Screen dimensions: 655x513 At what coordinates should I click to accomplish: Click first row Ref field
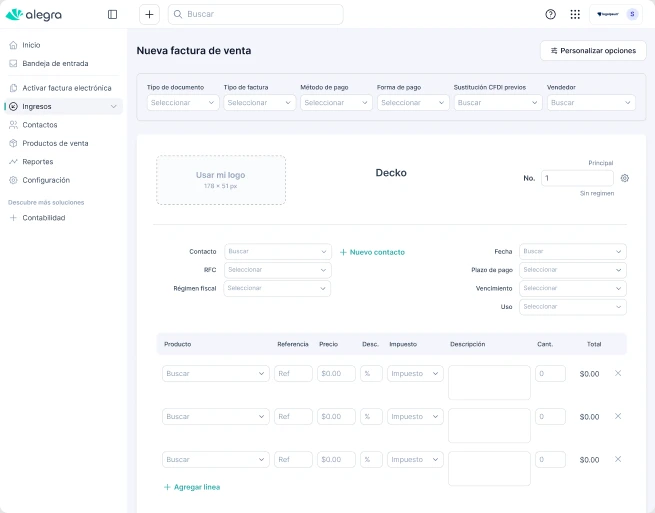pos(293,373)
